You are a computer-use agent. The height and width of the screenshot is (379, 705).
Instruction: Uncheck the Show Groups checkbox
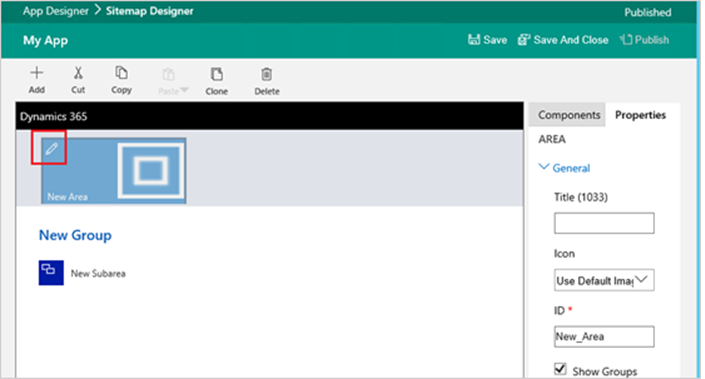click(x=560, y=369)
